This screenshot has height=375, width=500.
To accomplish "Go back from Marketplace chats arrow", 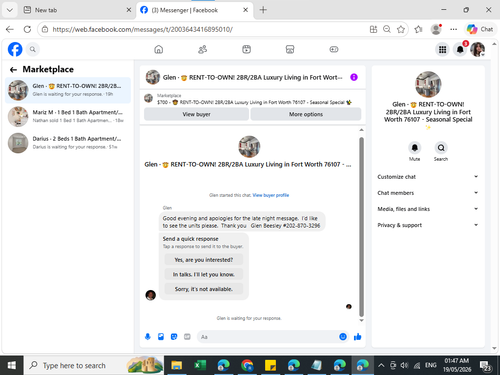I will (13, 70).
